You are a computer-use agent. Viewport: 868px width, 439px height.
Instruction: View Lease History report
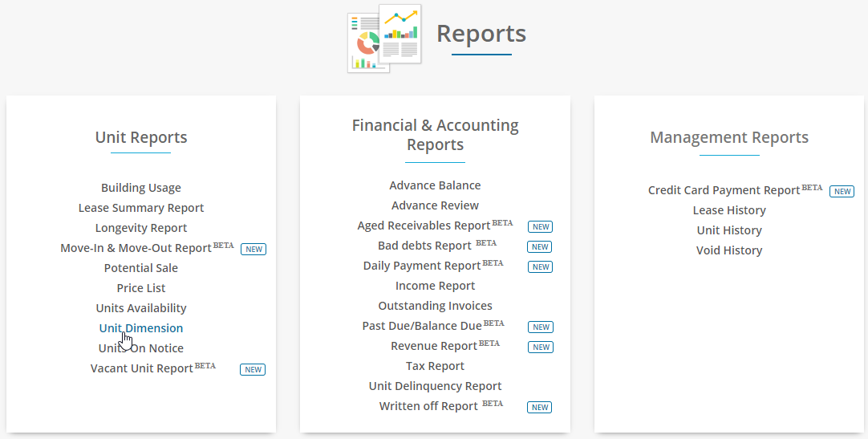pyautogui.click(x=729, y=209)
